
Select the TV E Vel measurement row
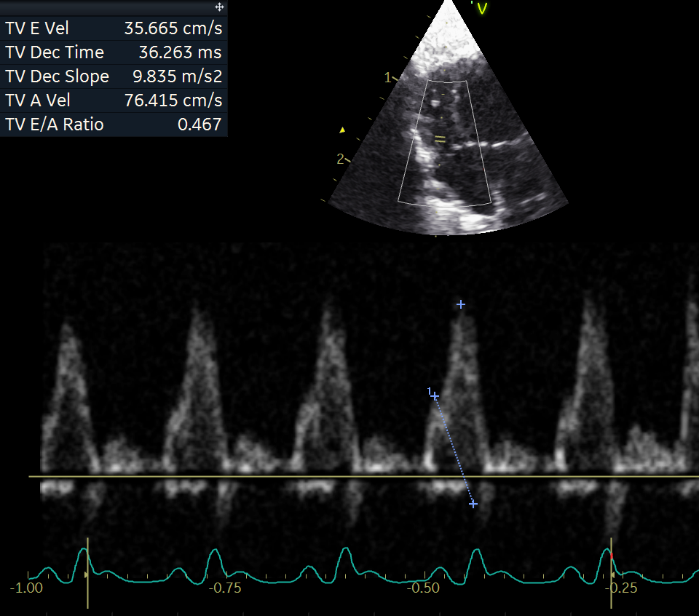pyautogui.click(x=114, y=28)
